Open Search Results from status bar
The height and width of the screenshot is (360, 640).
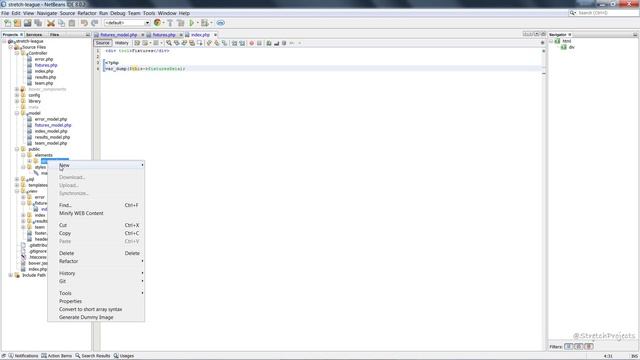coord(93,356)
